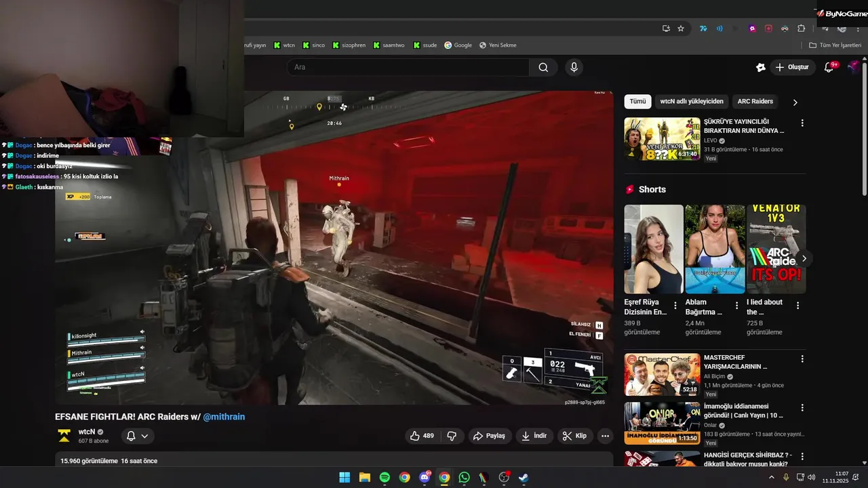Open the Chrome extensions puzzle icon
The height and width of the screenshot is (488, 868).
801,28
